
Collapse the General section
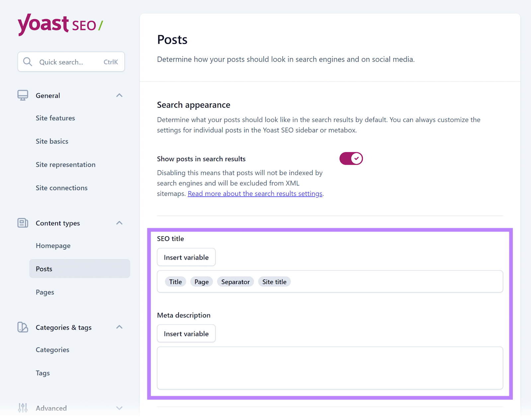pos(119,95)
